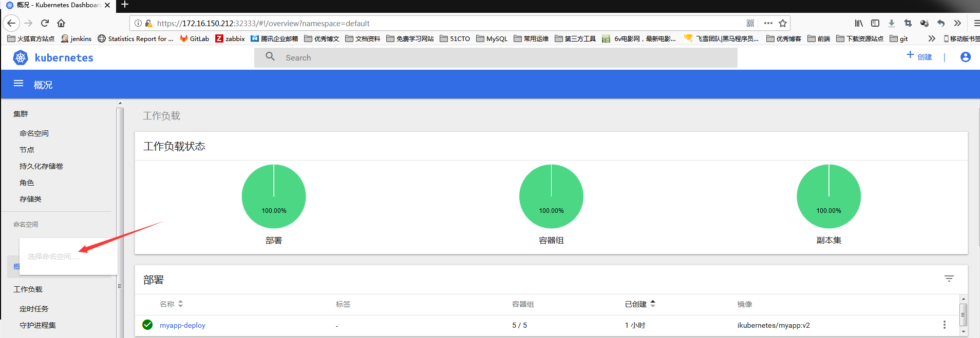The image size is (980, 338).
Task: Click the undo arrow toolbar icon
Action: click(941, 23)
